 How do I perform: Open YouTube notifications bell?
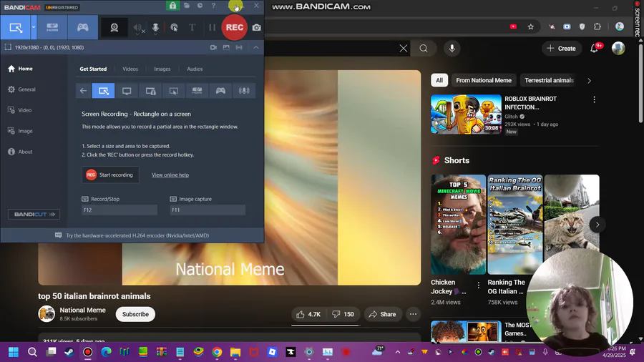(x=594, y=49)
